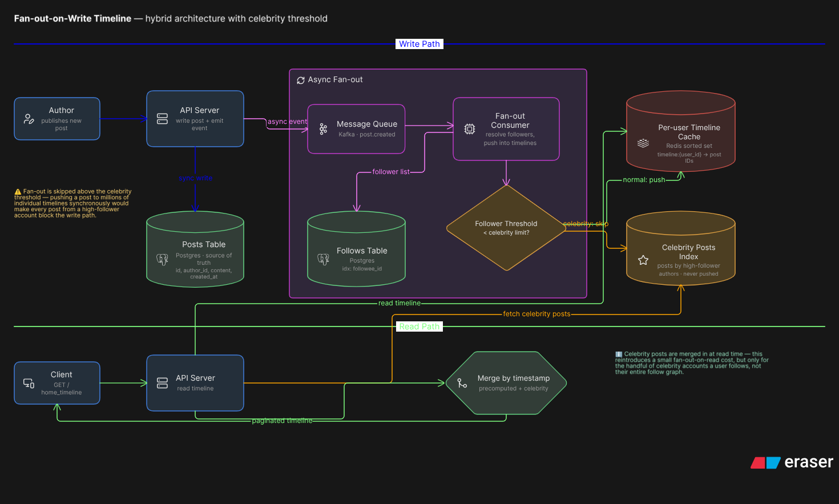The image size is (839, 504).
Task: Click the Client node title
Action: 61,374
